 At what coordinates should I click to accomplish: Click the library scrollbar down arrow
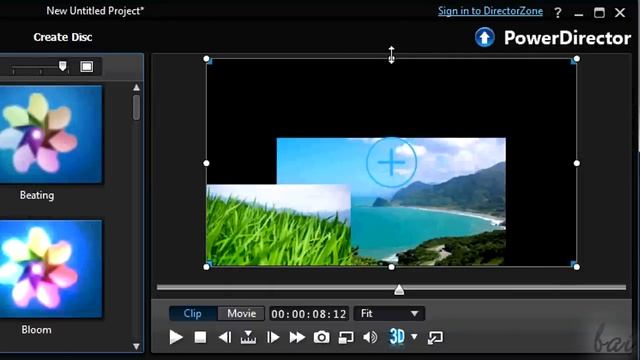tap(136, 347)
